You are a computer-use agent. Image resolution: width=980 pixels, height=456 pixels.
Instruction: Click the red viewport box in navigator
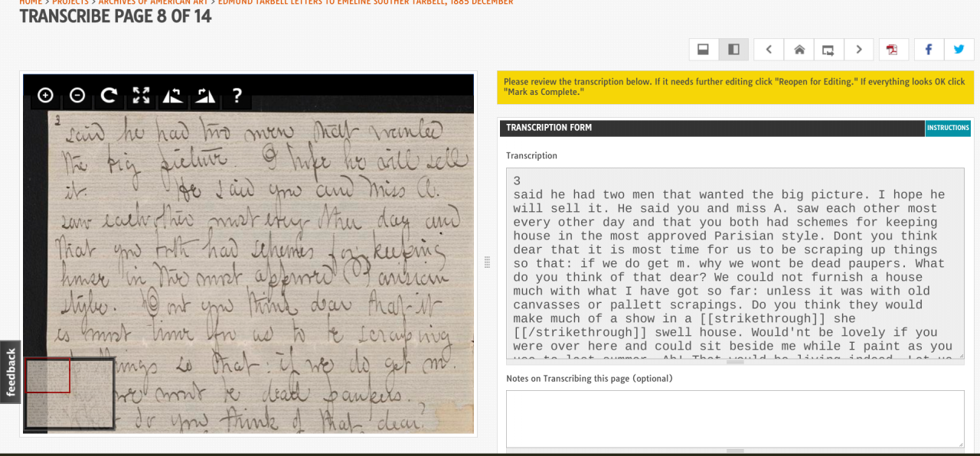(47, 376)
